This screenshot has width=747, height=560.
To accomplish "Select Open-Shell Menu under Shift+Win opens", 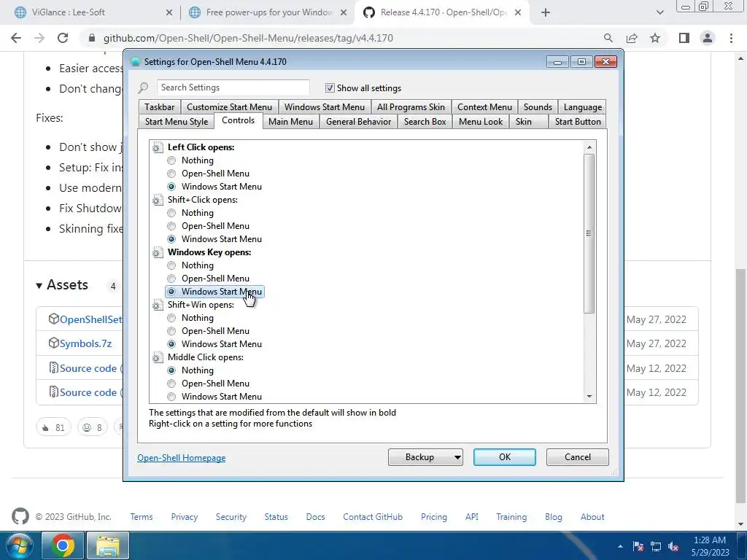I will (171, 331).
